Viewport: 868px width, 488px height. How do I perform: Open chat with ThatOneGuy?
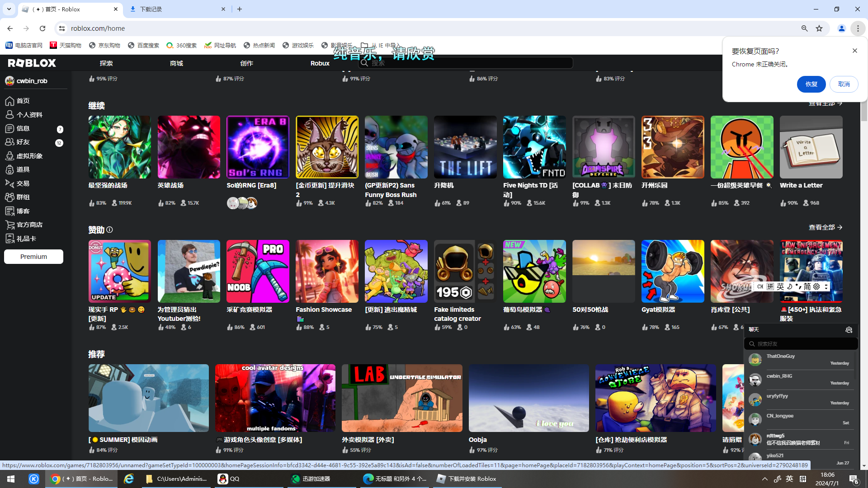pyautogui.click(x=801, y=360)
